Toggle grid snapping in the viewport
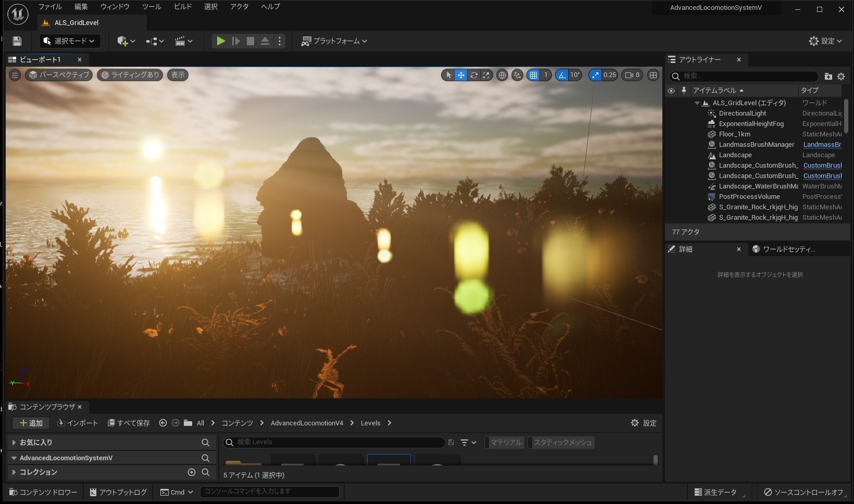854x504 pixels. [533, 75]
